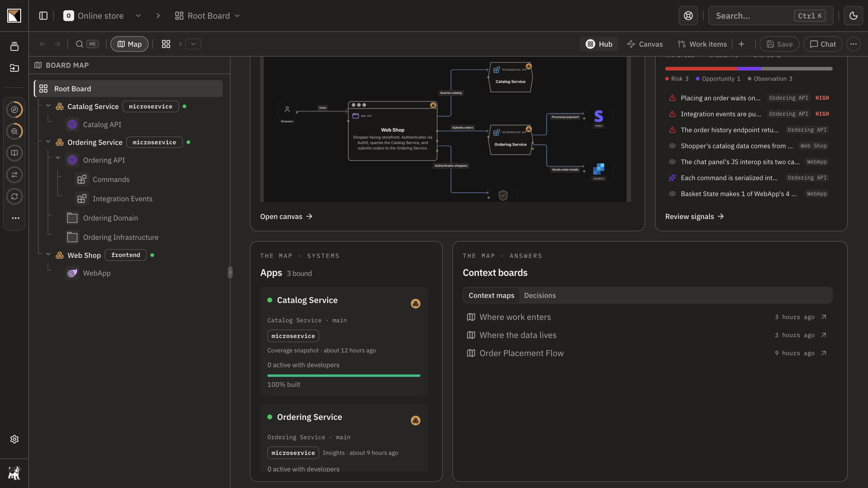Viewport: 868px width, 488px height.
Task: Collapse the Web Shop tree node
Action: [x=48, y=254]
